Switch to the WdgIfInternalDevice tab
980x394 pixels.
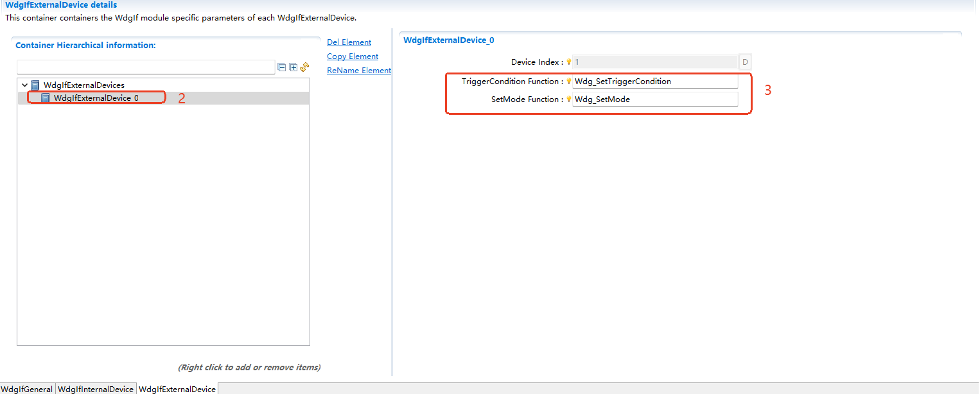click(x=96, y=389)
